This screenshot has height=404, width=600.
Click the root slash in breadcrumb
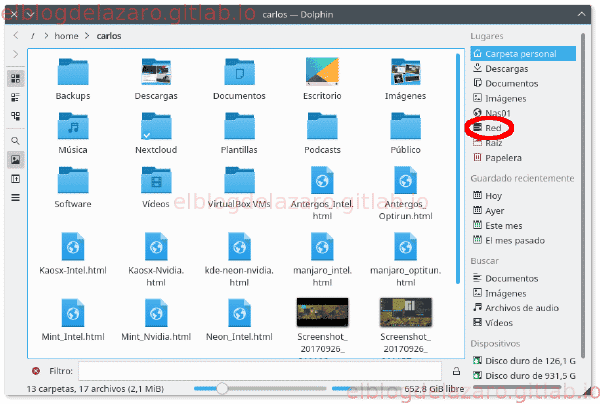(x=33, y=36)
